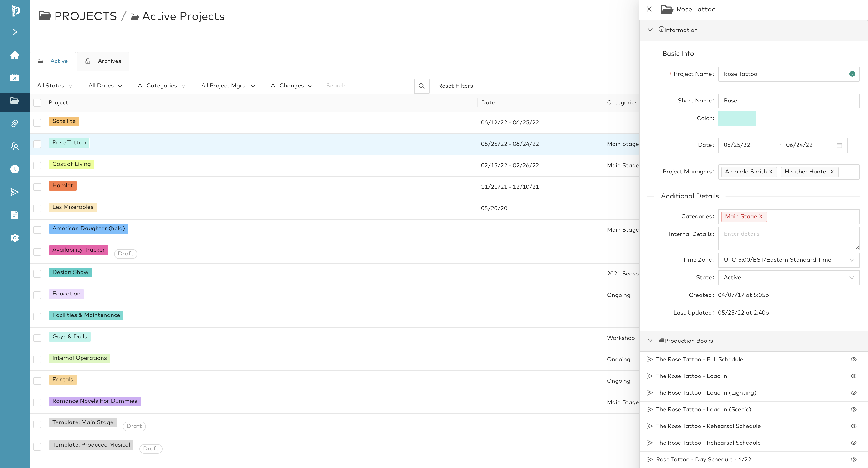The width and height of the screenshot is (868, 468).
Task: Collapse the Production Books section
Action: click(650, 341)
